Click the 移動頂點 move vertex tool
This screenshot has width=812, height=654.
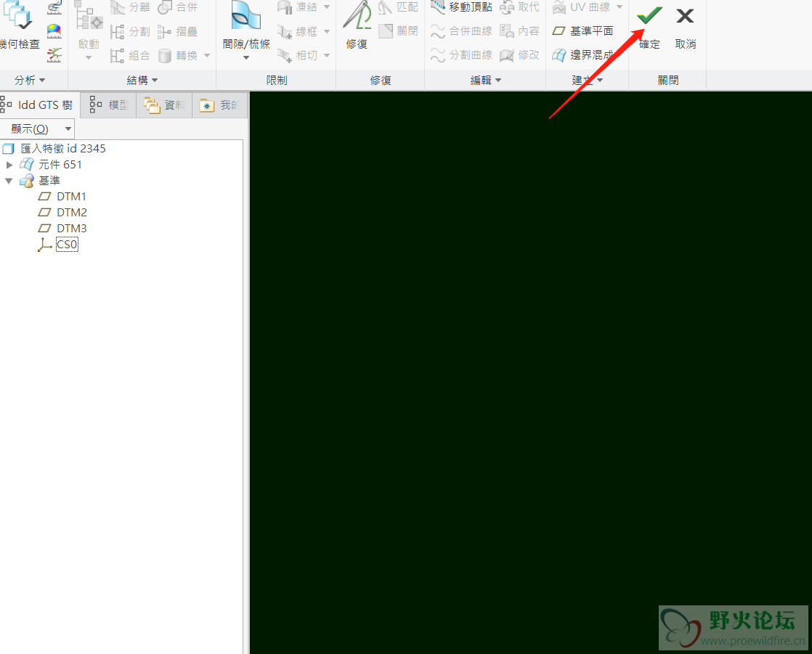(461, 7)
